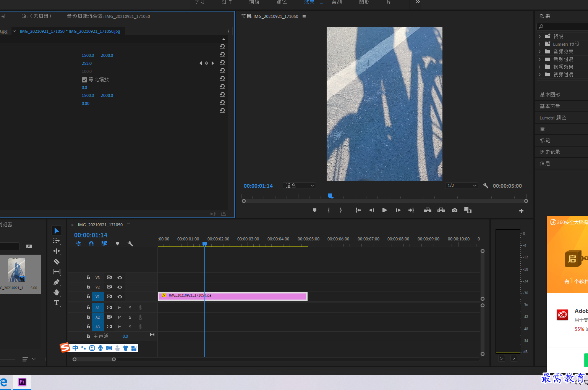The image size is (588, 390).
Task: Solo track A2
Action: [x=130, y=317]
